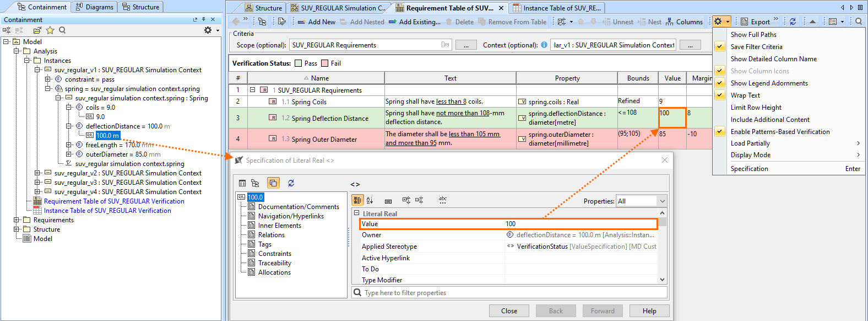The width and height of the screenshot is (868, 321).
Task: Click the favorites star icon in Containment panel
Action: 50,30
